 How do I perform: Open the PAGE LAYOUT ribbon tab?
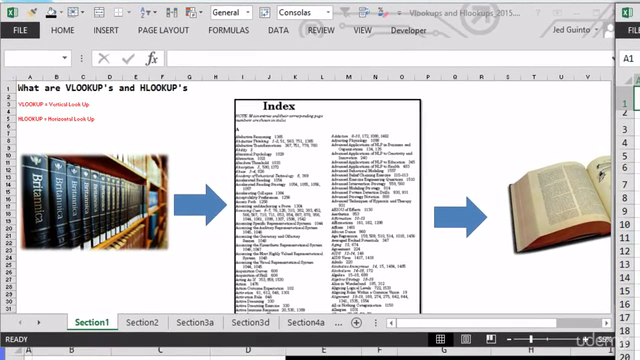[163, 30]
